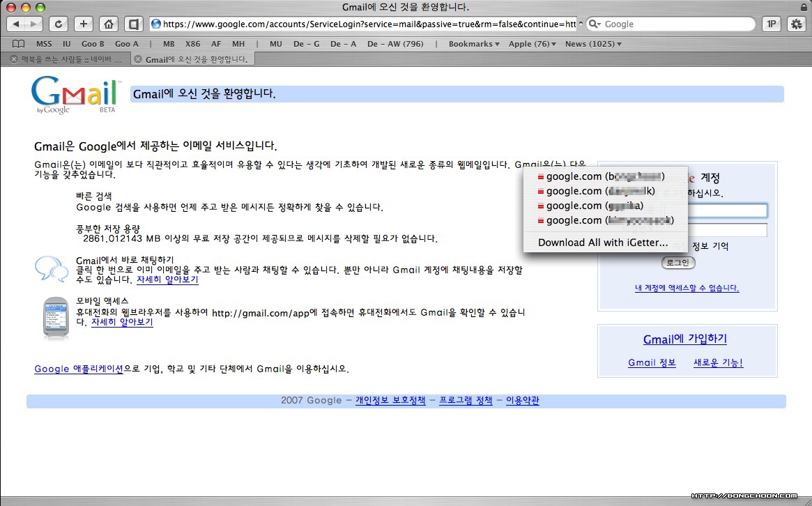Open the IU bookmark
The height and width of the screenshot is (506, 812).
(66, 44)
